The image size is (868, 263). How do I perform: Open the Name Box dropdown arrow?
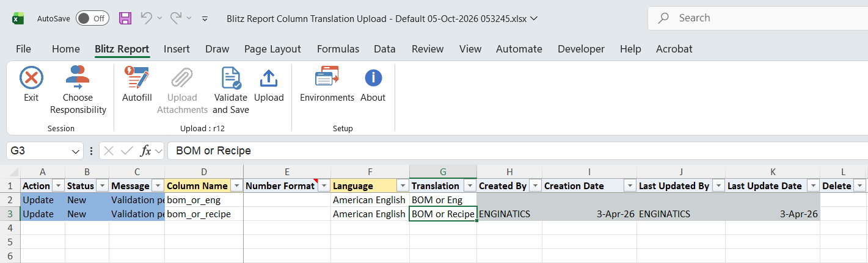pyautogui.click(x=76, y=151)
